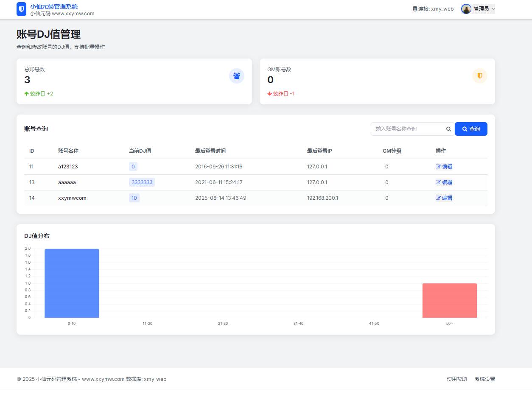
Task: Click the 总账号数 card value 3
Action: click(x=27, y=80)
